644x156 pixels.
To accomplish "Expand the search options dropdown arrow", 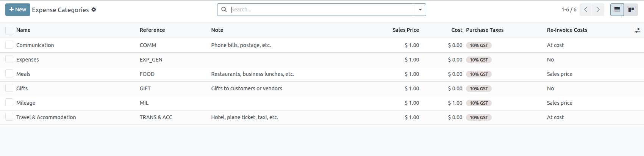I will pyautogui.click(x=420, y=10).
